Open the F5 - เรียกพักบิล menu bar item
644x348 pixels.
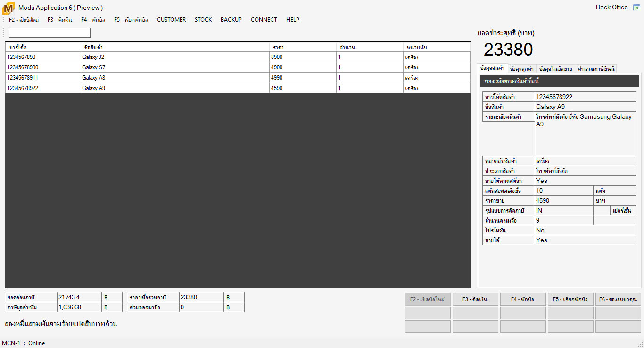pos(131,20)
